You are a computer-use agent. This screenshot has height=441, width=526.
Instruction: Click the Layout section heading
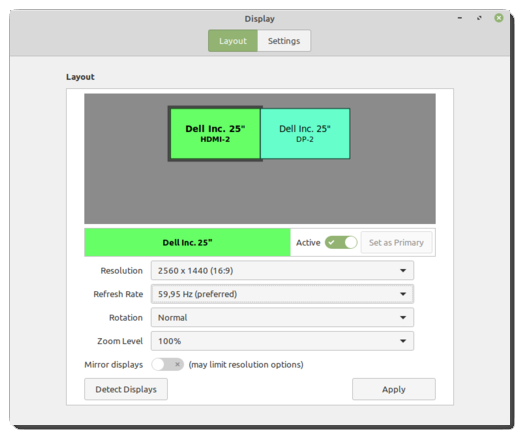point(80,77)
